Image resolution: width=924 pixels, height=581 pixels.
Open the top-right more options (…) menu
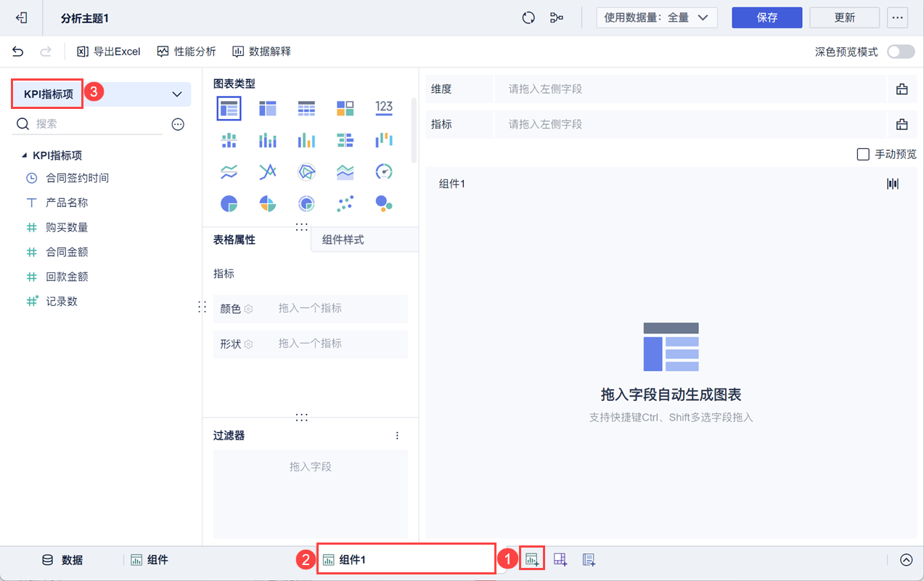898,17
